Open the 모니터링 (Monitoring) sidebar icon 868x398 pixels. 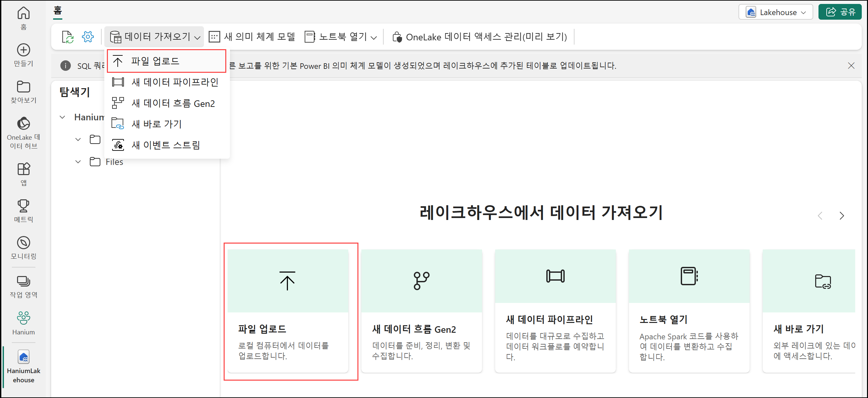coord(23,243)
